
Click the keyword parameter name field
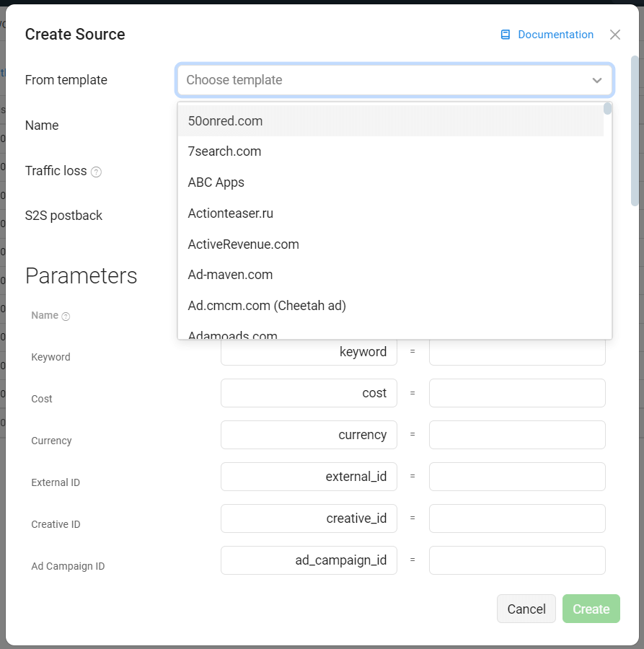tap(309, 351)
